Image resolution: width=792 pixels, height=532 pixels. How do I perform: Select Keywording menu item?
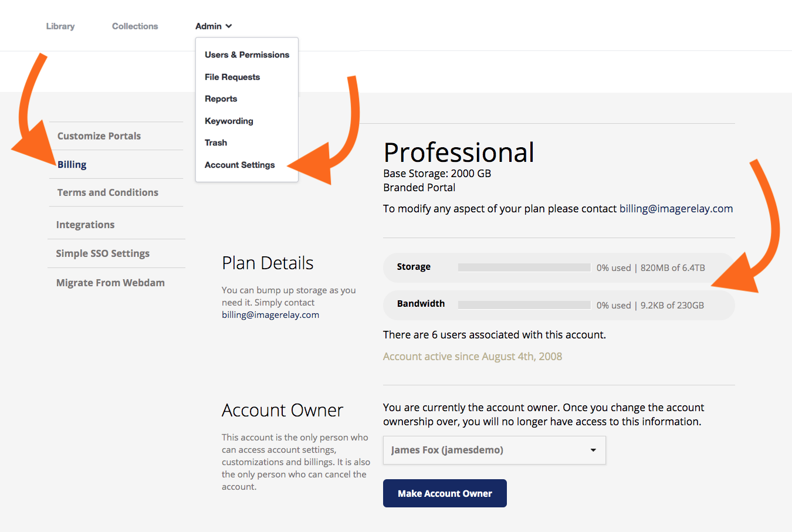(x=229, y=121)
